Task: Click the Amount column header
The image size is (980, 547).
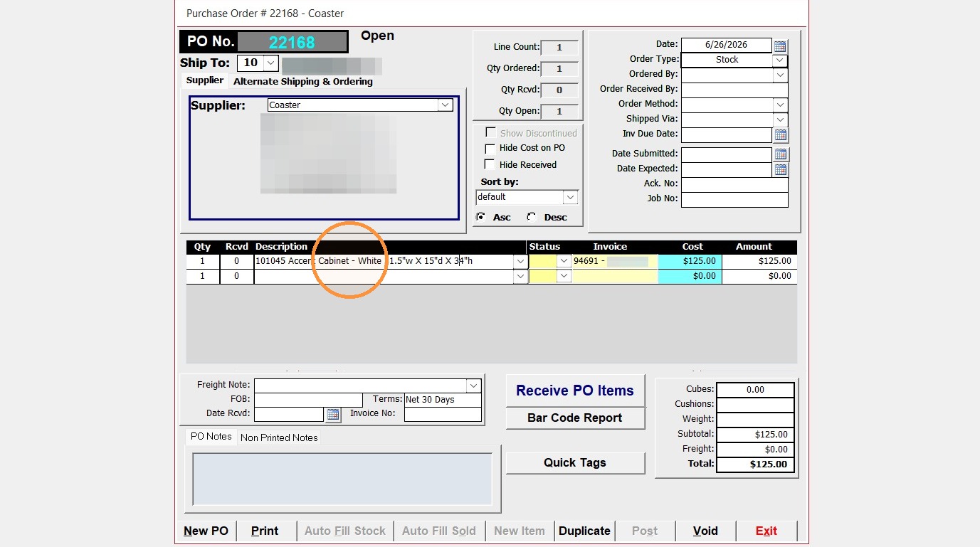Action: click(754, 247)
